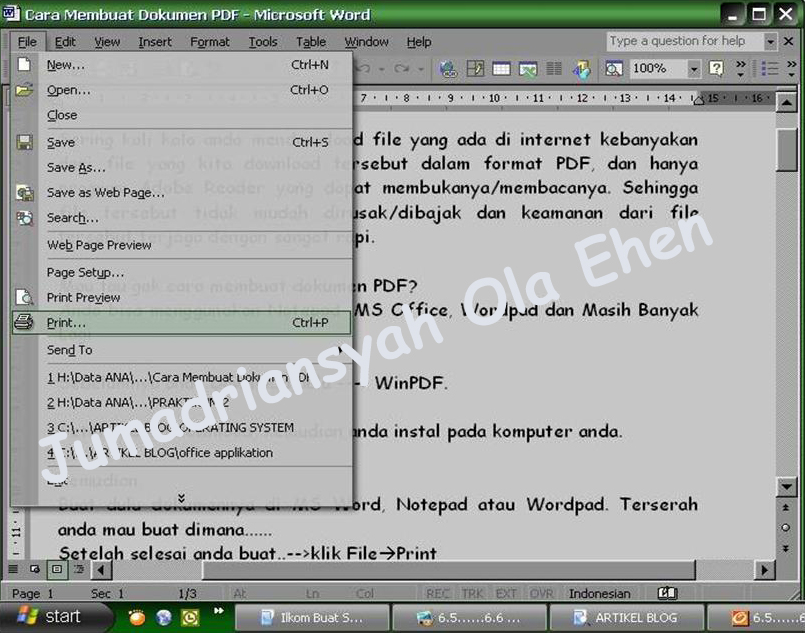
Task: Switch to Print Layout view button
Action: (56, 569)
